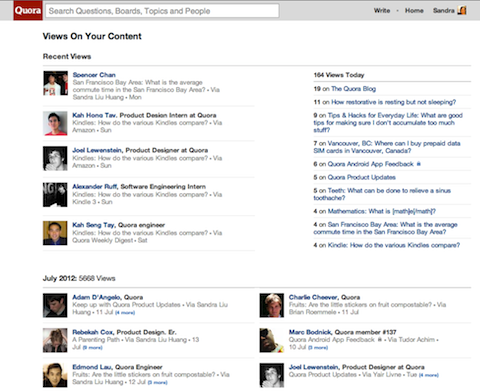Click Charlie Cheever's avatar thumbnail

pos(272,305)
